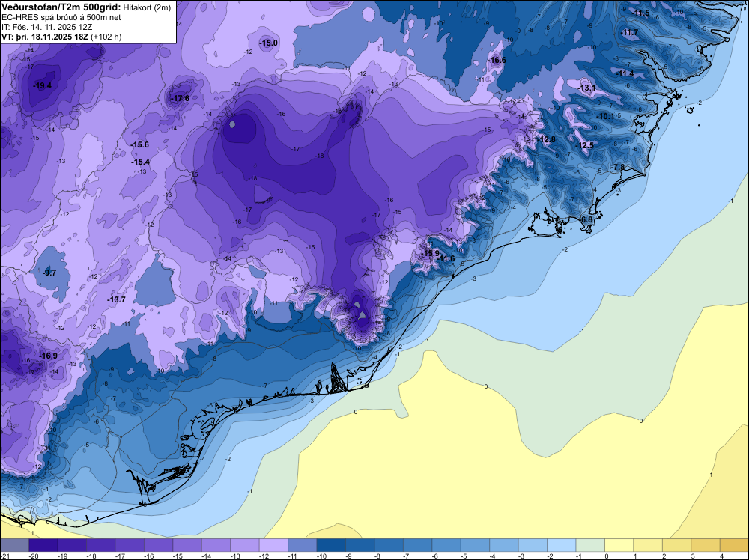The height and width of the screenshot is (560, 749).
Task: Click the 'VT: þri. 18.11.2025 18Z' valid time
Action: 45,37
